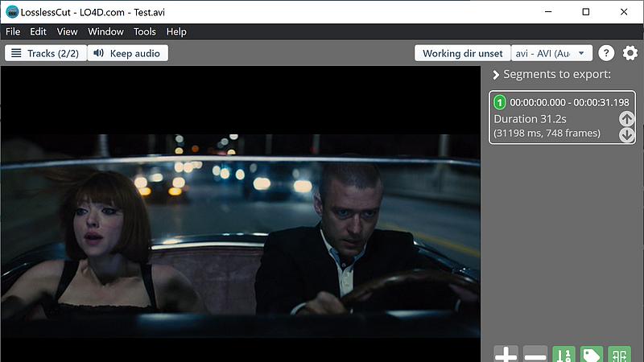The image size is (644, 362).
Task: Add a new segment with the plus
Action: pos(506,354)
